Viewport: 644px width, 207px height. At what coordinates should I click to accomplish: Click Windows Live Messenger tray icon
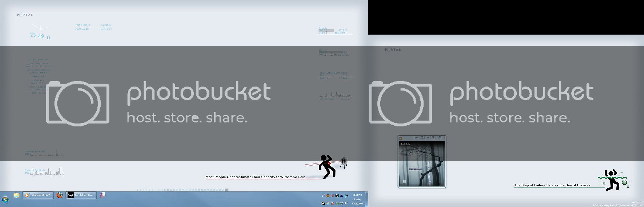click(323, 196)
